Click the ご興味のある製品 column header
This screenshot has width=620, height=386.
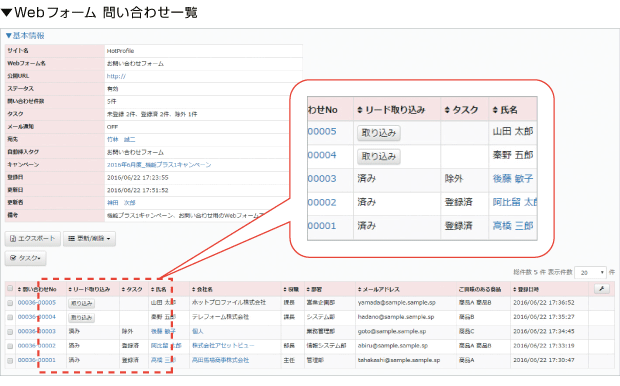(x=480, y=290)
